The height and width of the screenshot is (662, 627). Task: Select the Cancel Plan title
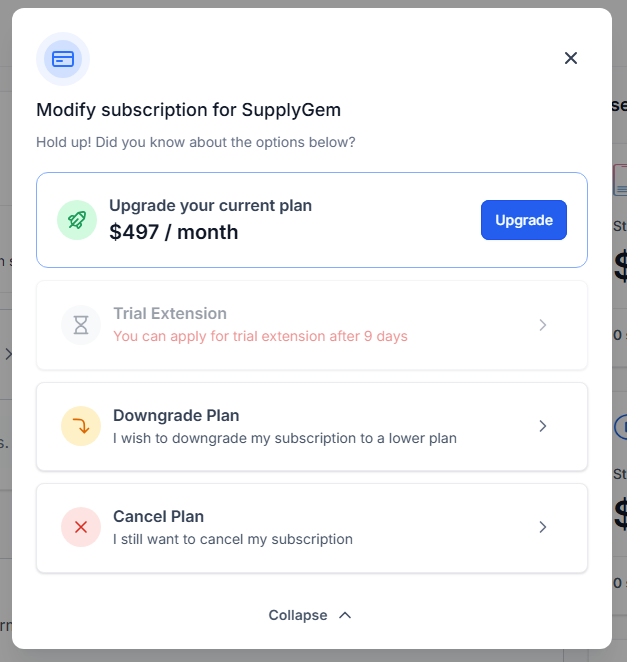(158, 517)
